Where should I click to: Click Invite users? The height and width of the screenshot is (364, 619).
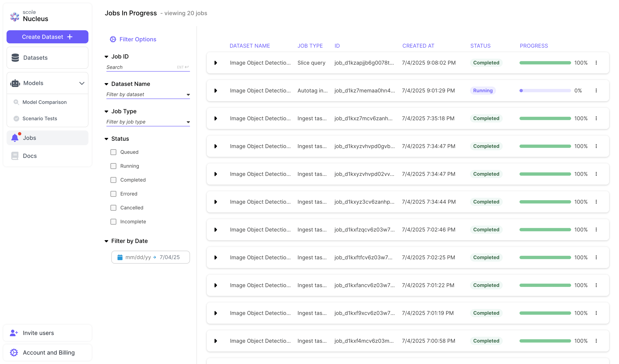click(47, 333)
